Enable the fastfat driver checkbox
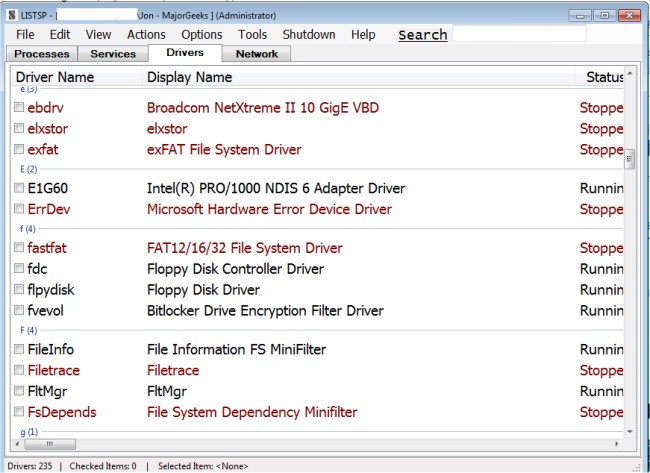The height and width of the screenshot is (473, 650). (x=19, y=248)
